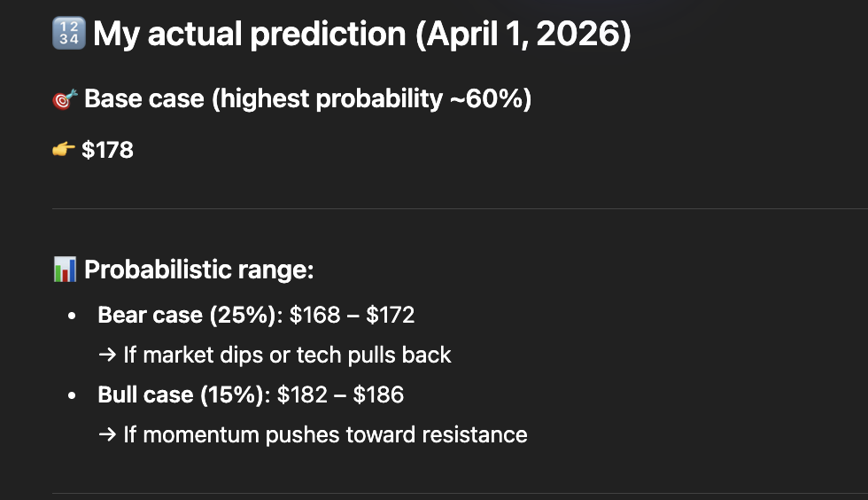Click the $178 base case price
Viewport: 868px width, 500px height.
pos(107,150)
